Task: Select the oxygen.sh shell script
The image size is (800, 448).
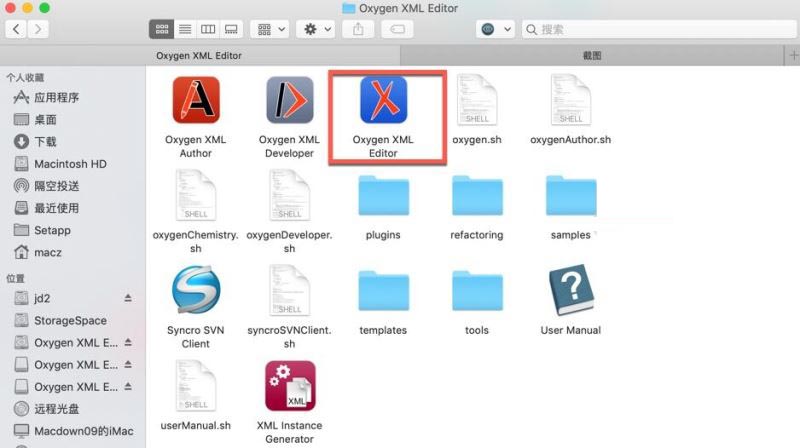Action: [477, 100]
